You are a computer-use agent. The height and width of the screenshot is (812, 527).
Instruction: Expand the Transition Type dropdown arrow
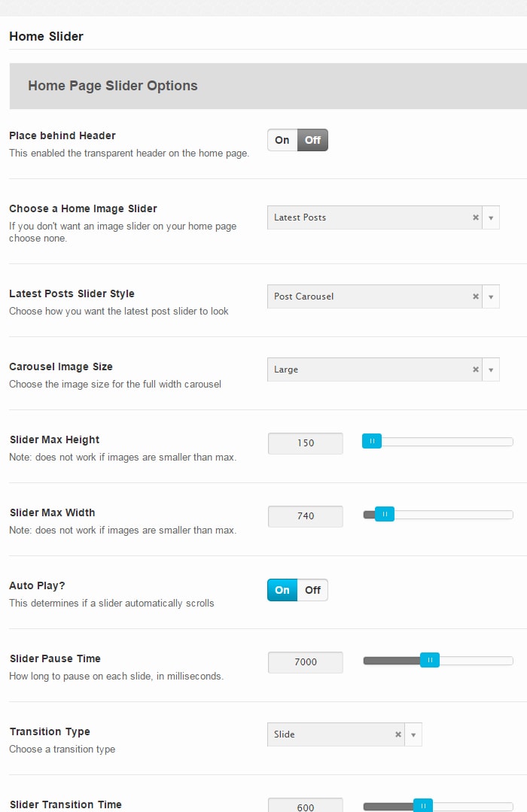click(413, 734)
